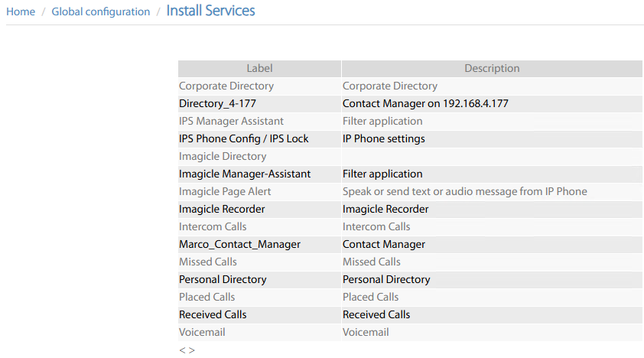Sort table by Description column header
The image size is (644, 358).
492,68
